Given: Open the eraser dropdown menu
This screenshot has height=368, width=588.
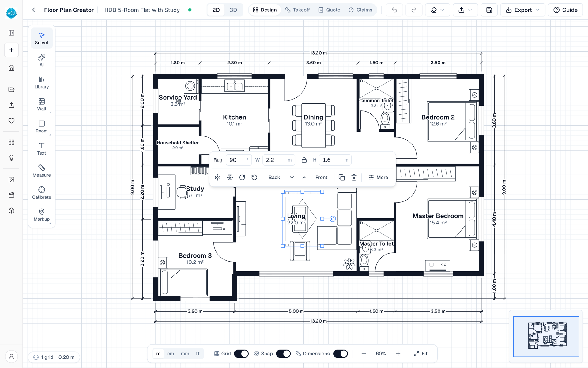Looking at the screenshot, I should coord(438,10).
